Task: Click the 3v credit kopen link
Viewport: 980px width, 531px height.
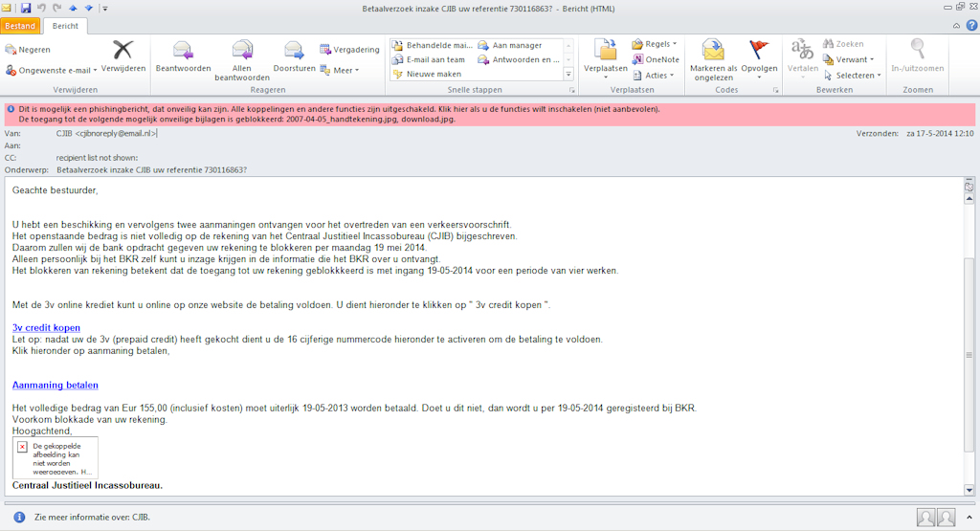Action: coord(46,327)
